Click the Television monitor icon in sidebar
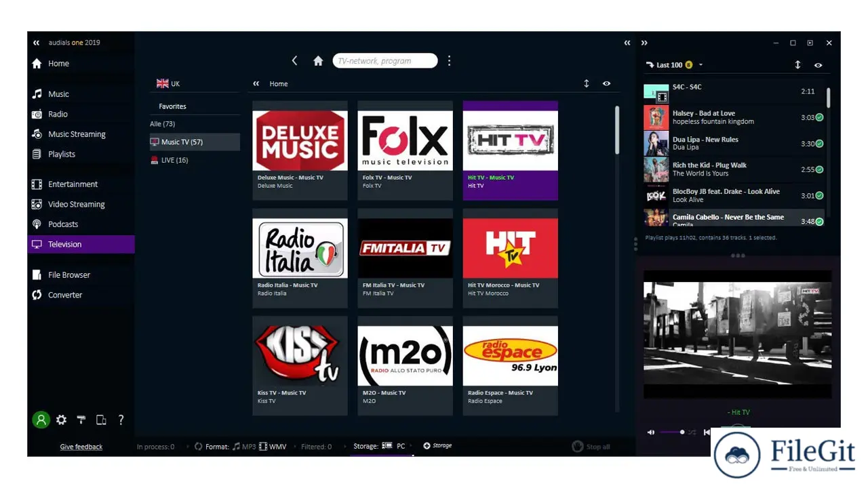Viewport: 868px width, 488px height. tap(37, 245)
